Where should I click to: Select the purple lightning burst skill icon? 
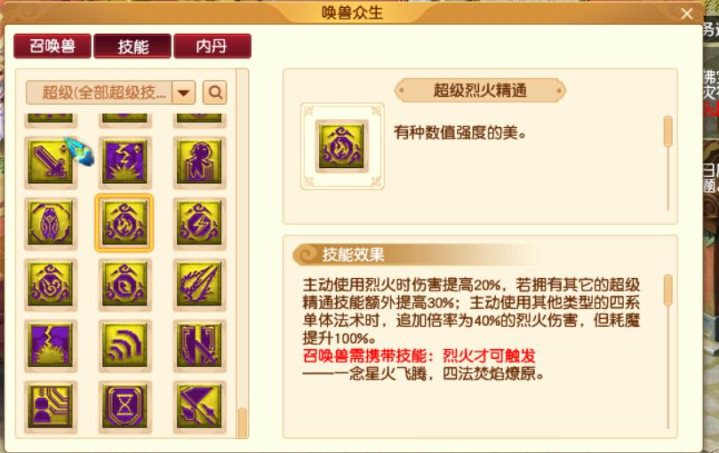(125, 162)
